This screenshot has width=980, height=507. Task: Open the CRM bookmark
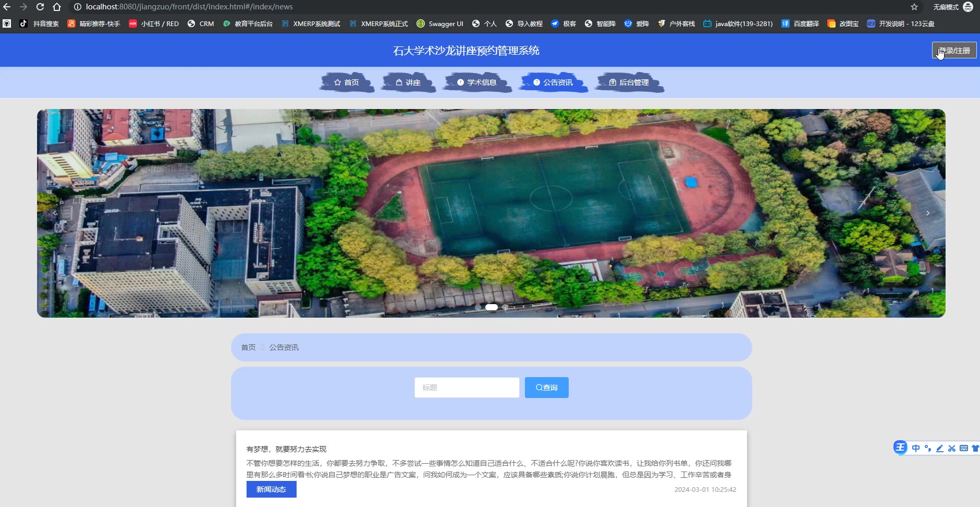coord(201,23)
